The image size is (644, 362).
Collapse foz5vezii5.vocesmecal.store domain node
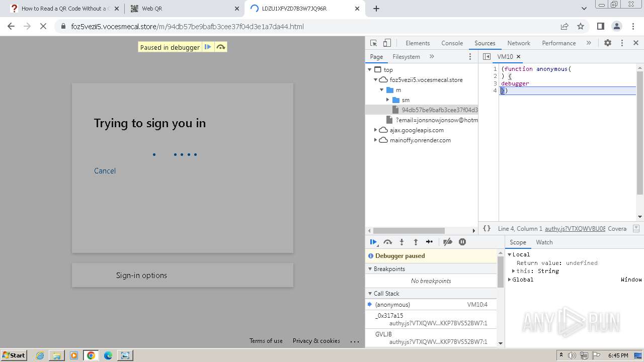point(375,80)
